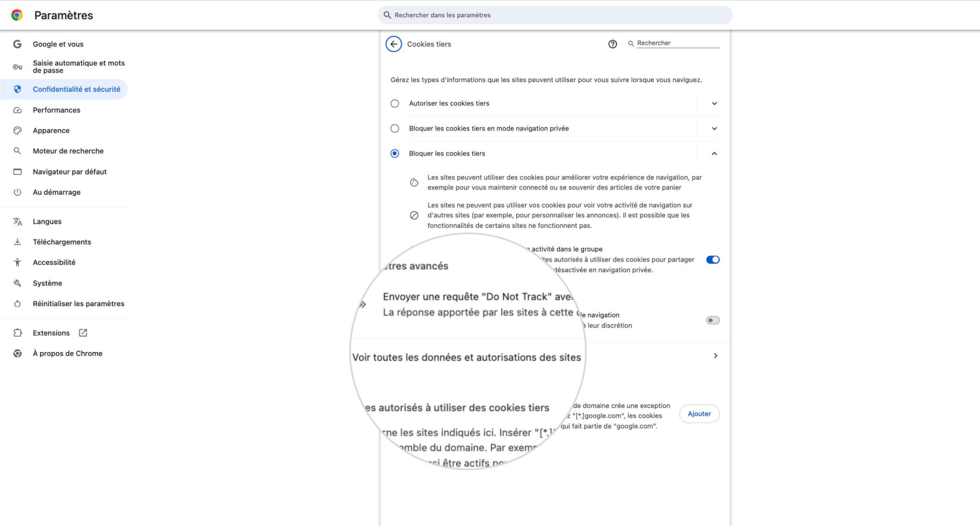The image size is (980, 526).
Task: Open Navigateur par défaut settings
Action: [x=70, y=172]
